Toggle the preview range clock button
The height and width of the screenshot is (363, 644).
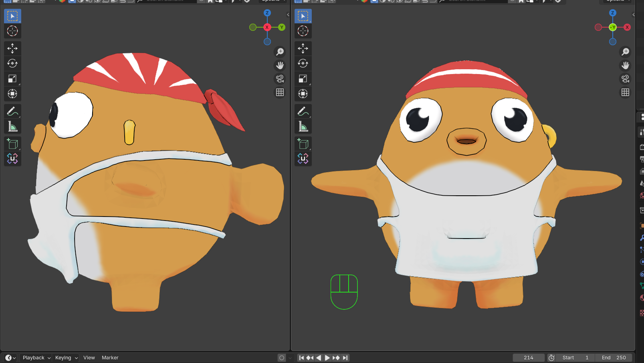[551, 358]
